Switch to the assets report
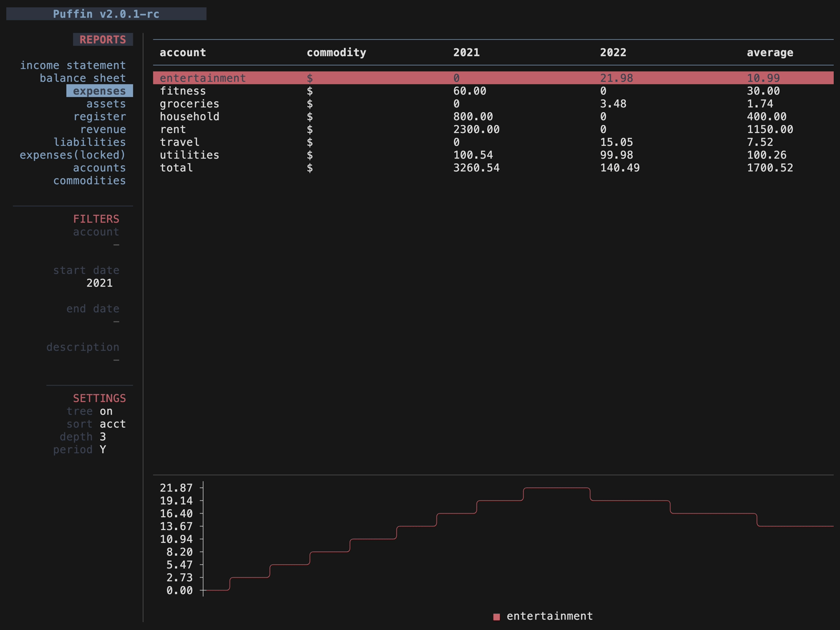This screenshot has width=840, height=630. point(106,104)
